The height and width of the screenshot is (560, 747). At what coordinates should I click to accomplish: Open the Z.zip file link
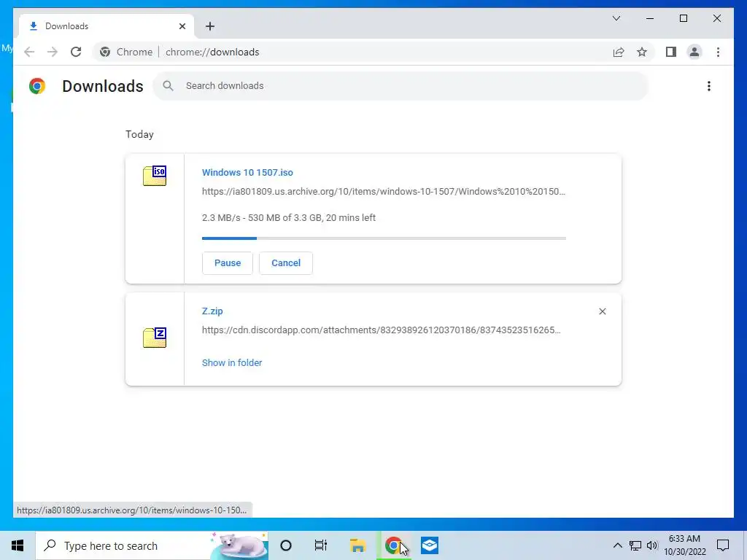(212, 311)
